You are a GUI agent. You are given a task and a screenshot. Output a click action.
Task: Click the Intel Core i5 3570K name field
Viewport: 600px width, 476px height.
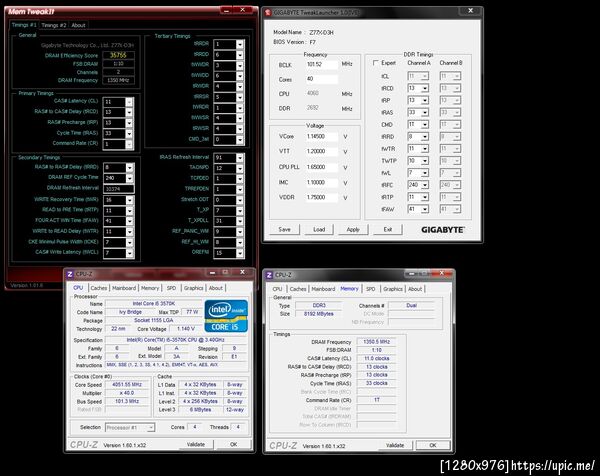coord(153,303)
